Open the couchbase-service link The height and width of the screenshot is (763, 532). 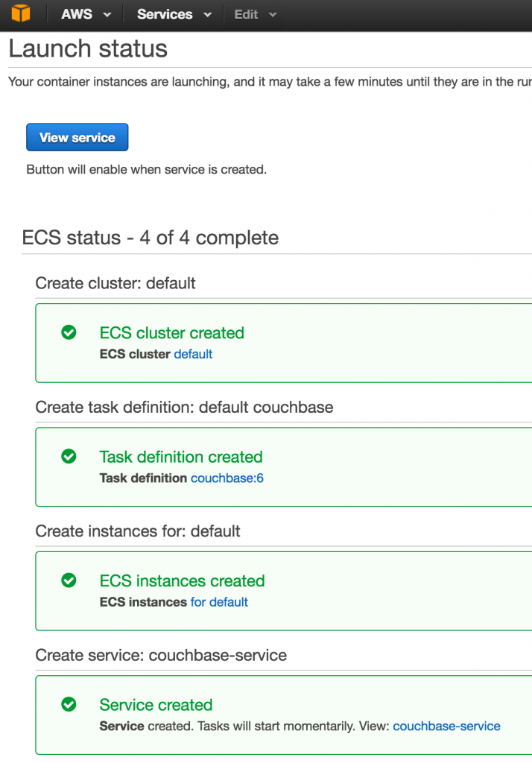446,726
